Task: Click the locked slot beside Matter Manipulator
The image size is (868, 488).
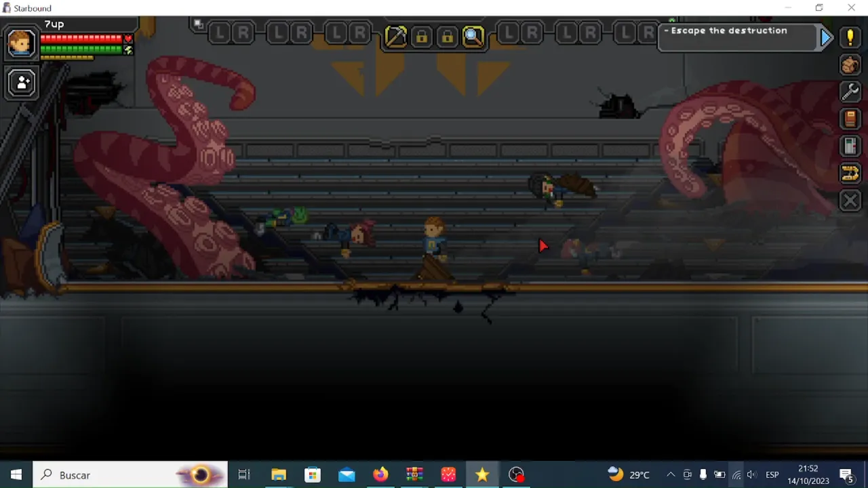Action: tap(422, 37)
